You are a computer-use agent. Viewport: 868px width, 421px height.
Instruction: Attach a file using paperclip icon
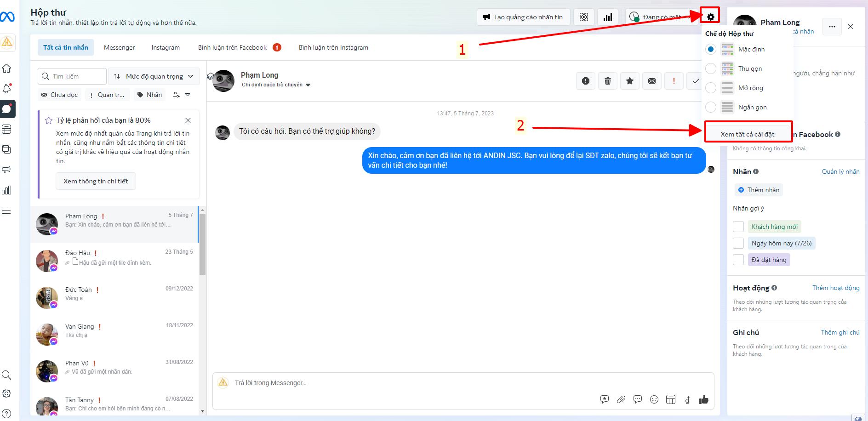[x=621, y=399]
